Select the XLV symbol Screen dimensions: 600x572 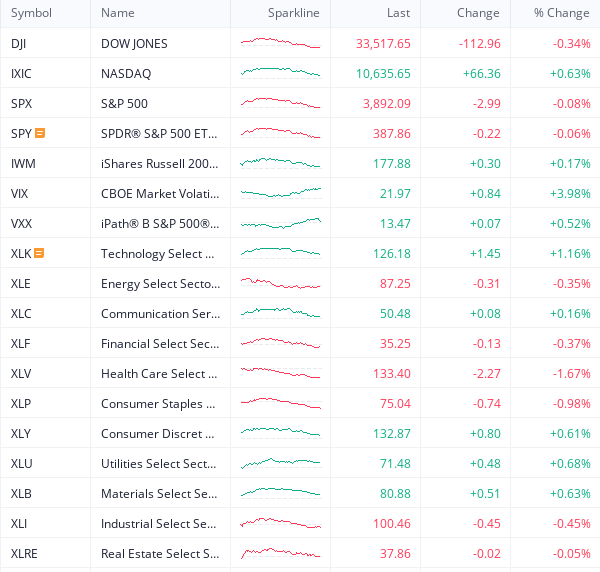click(21, 373)
